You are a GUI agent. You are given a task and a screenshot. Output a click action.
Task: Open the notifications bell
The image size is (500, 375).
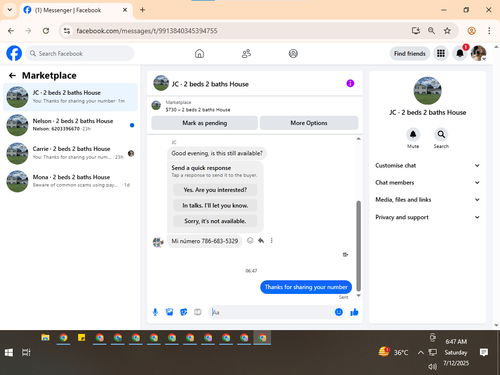[460, 53]
